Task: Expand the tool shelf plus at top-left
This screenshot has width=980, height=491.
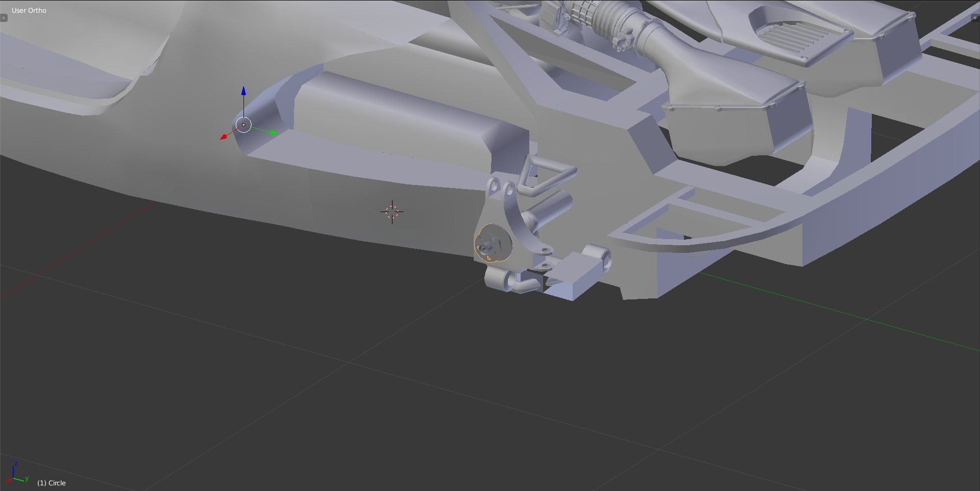Action: pyautogui.click(x=4, y=18)
